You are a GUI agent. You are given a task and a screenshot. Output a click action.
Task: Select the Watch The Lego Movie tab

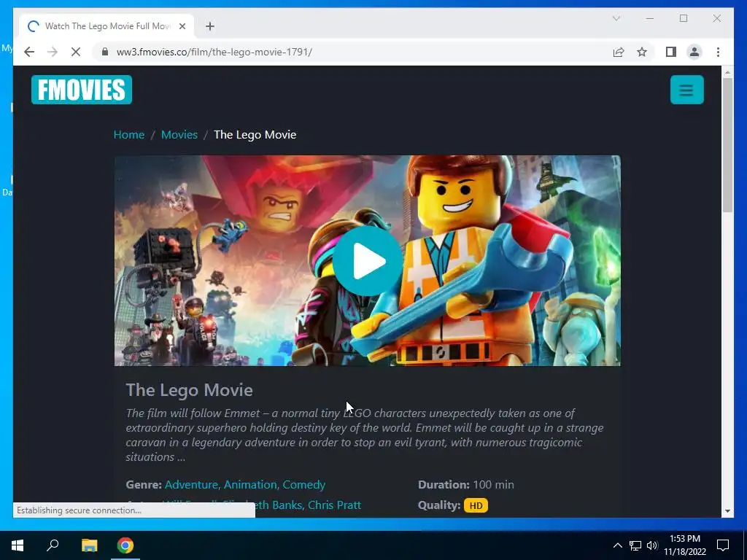[x=107, y=26]
